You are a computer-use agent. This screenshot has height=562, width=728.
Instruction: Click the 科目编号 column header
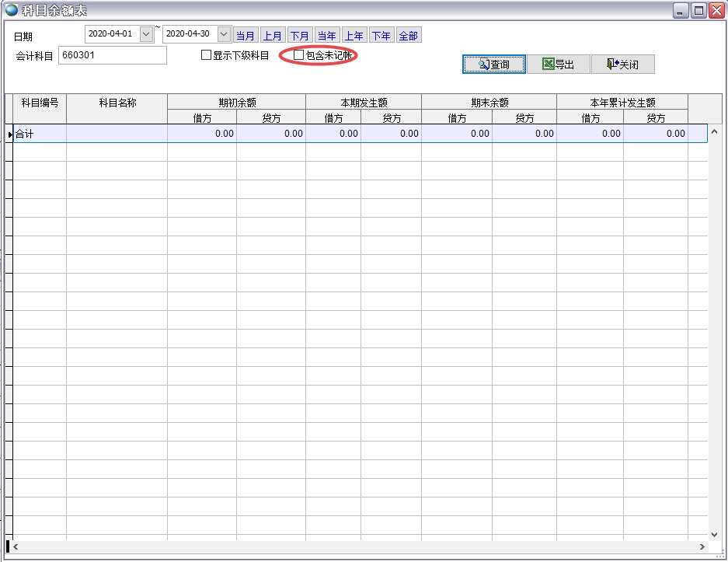pyautogui.click(x=40, y=103)
